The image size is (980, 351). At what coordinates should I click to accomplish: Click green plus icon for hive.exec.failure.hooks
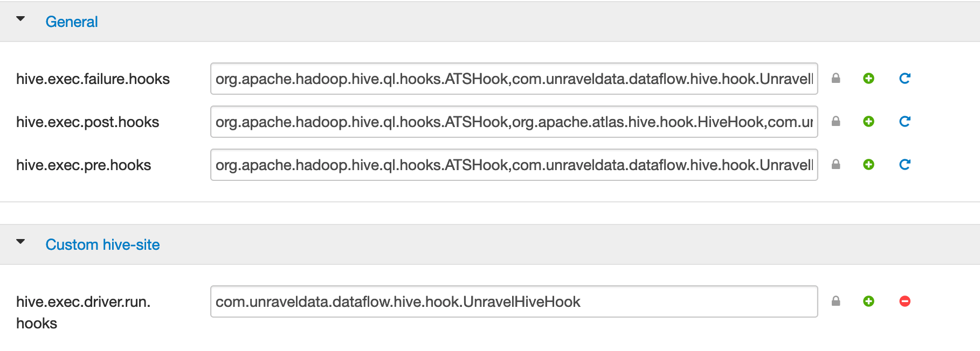pyautogui.click(x=868, y=79)
